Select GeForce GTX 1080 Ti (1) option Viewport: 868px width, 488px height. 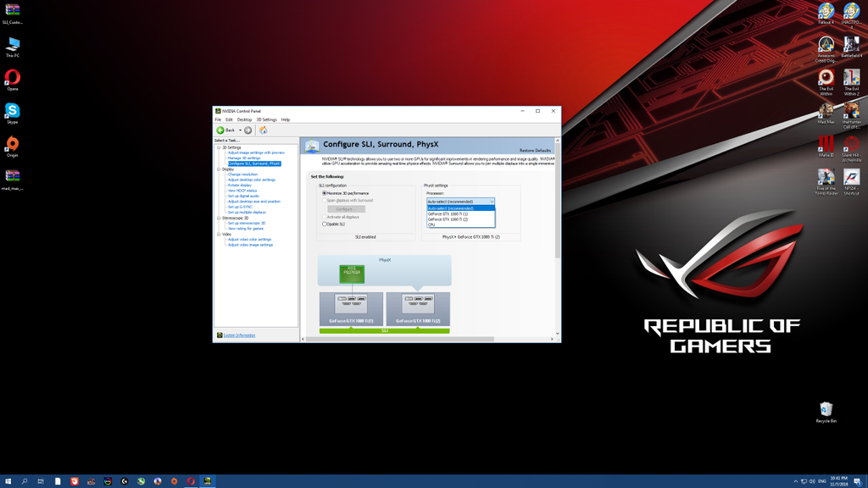pos(448,214)
